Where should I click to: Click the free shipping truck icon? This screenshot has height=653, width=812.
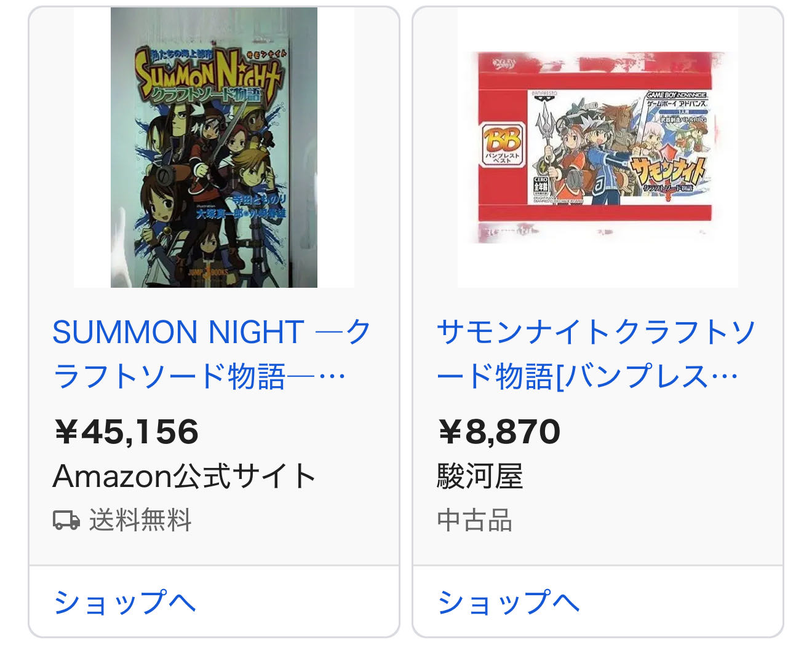66,520
